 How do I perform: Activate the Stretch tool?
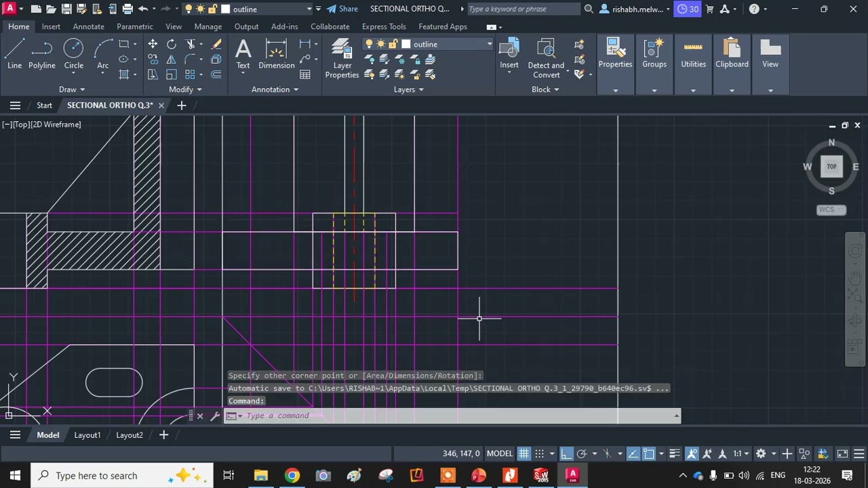(x=153, y=75)
